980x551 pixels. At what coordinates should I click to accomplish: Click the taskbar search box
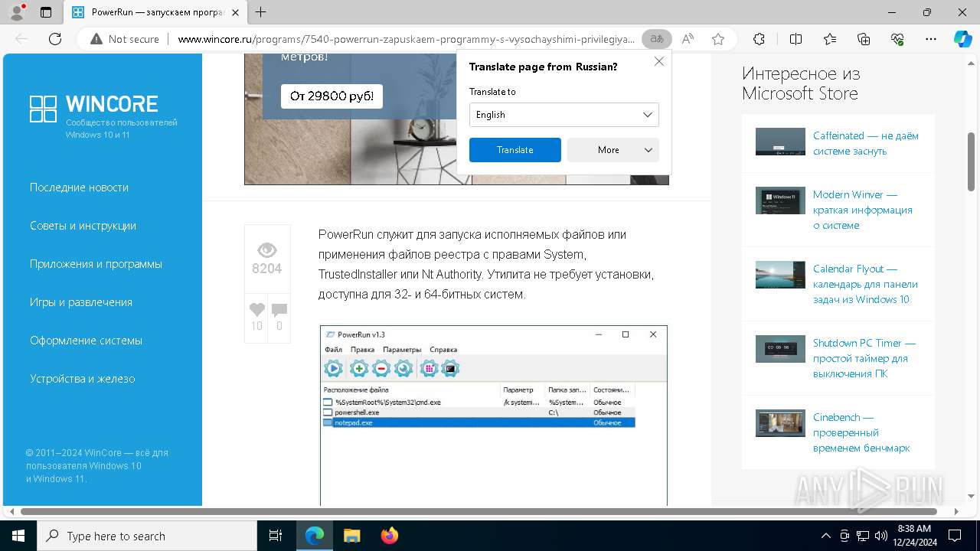tap(147, 536)
